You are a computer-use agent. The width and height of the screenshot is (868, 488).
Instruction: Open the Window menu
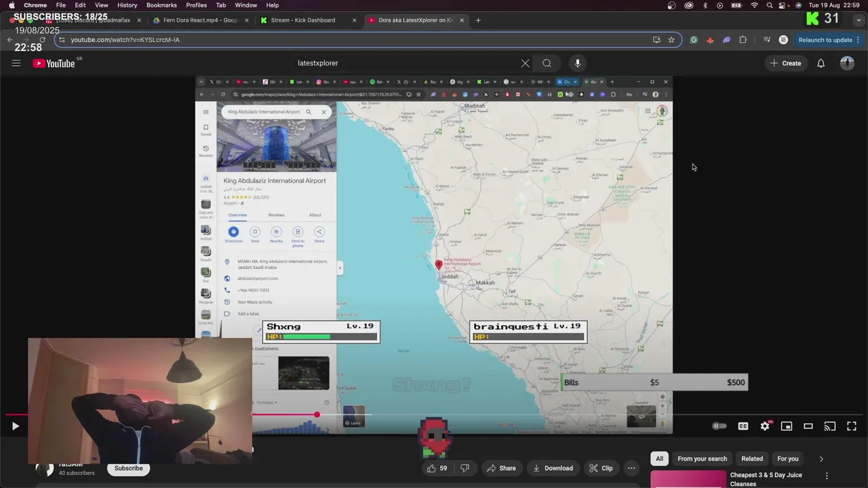(x=245, y=5)
